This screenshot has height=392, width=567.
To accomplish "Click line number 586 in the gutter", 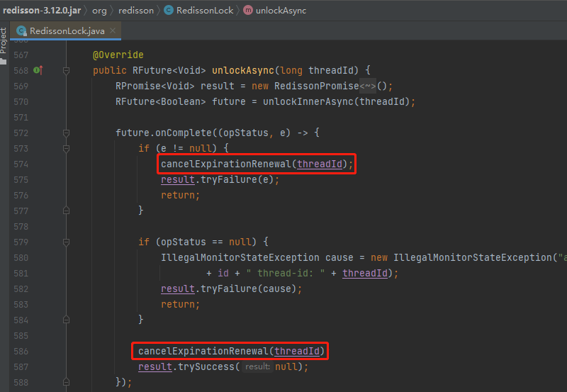I will tap(21, 351).
